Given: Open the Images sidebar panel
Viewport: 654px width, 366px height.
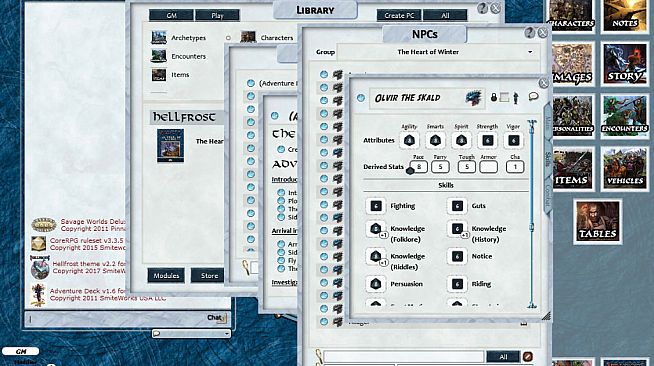Looking at the screenshot, I should point(572,64).
